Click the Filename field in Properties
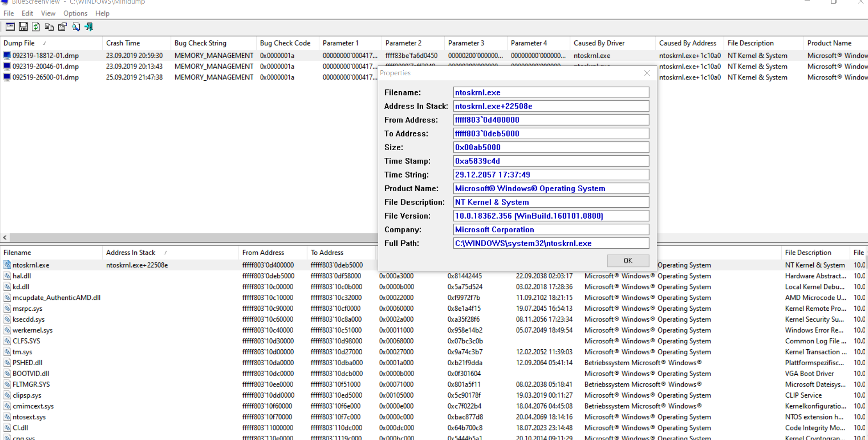Viewport: 868px width, 440px height. click(x=551, y=93)
